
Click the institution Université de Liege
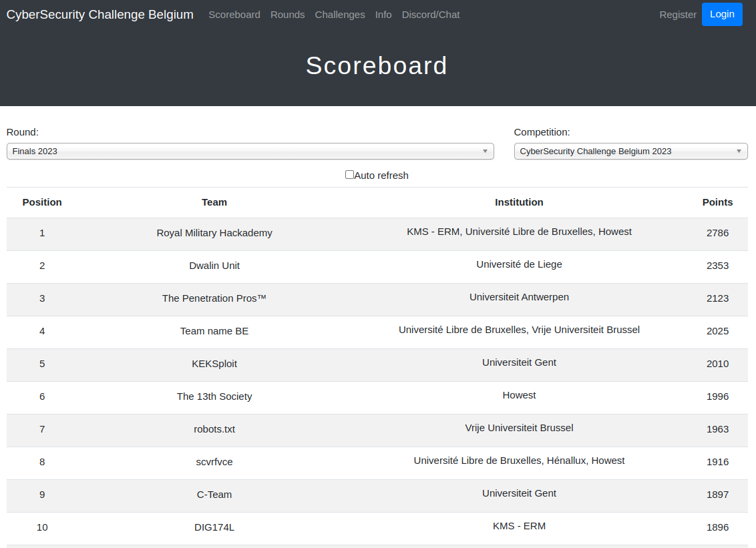519,264
